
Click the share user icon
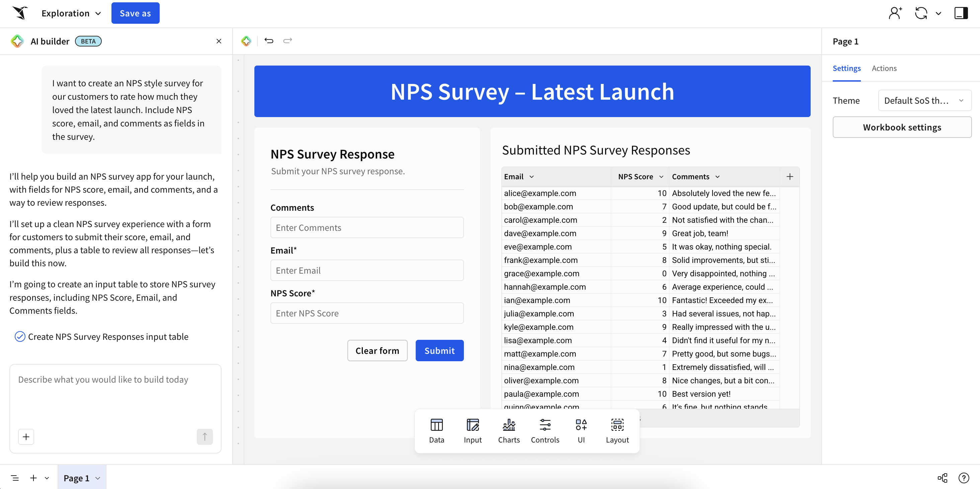pos(895,13)
